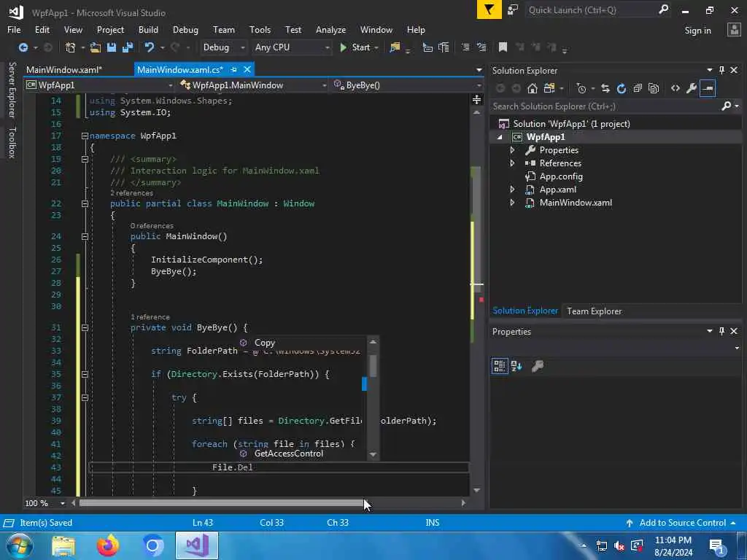Viewport: 747px width, 560px height.
Task: Click the Alphabetical sort icon in Properties panel
Action: pos(516,366)
